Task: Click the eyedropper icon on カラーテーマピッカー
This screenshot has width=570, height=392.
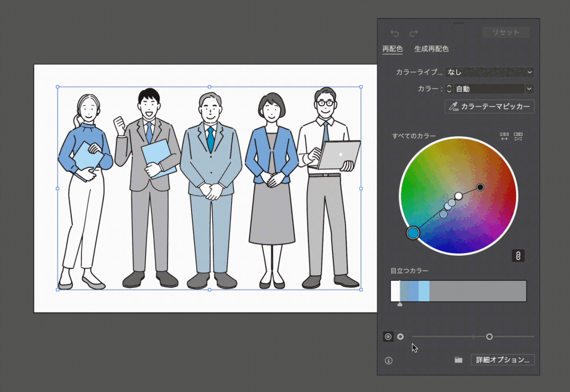Action: [x=454, y=106]
